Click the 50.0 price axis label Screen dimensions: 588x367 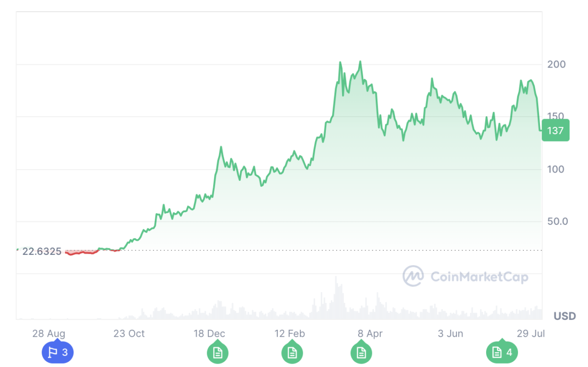tap(558, 221)
